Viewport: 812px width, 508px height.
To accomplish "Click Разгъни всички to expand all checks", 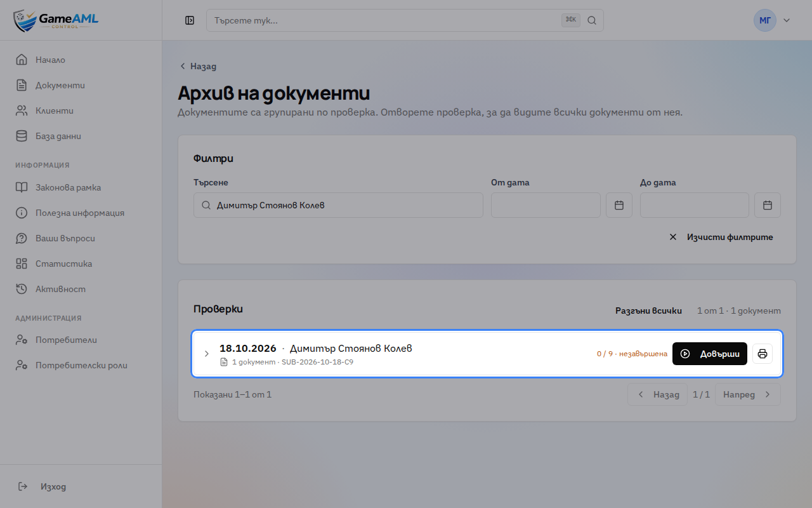I will pos(648,311).
